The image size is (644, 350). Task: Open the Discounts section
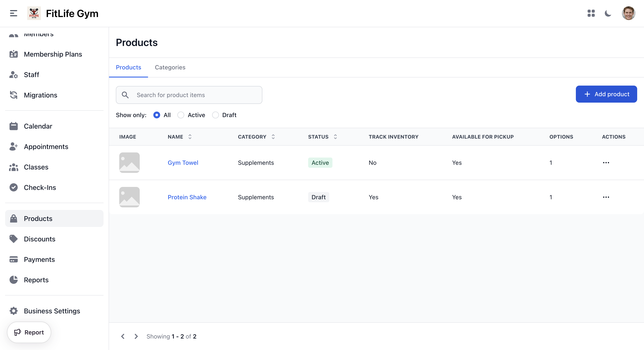pos(39,239)
